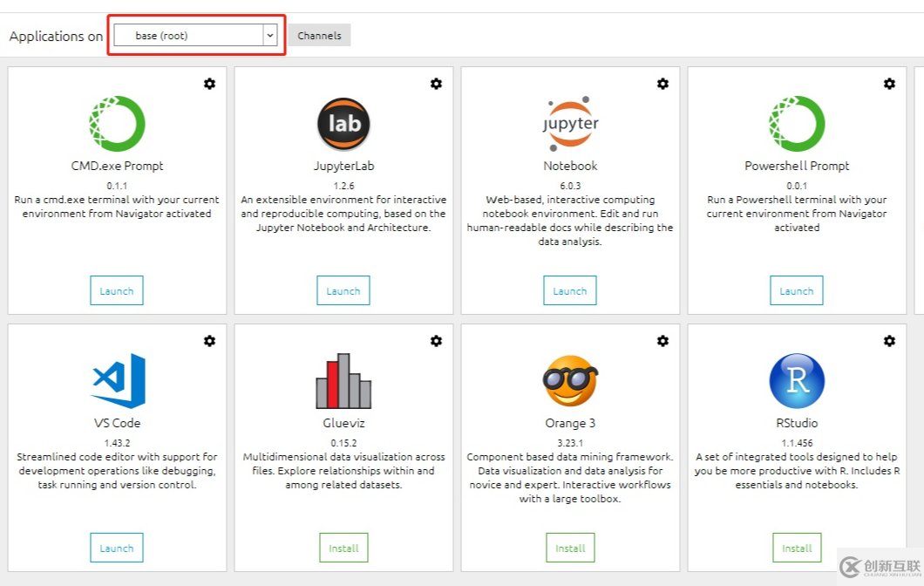Click the Orange 3 title text
924x586 pixels.
[x=570, y=423]
